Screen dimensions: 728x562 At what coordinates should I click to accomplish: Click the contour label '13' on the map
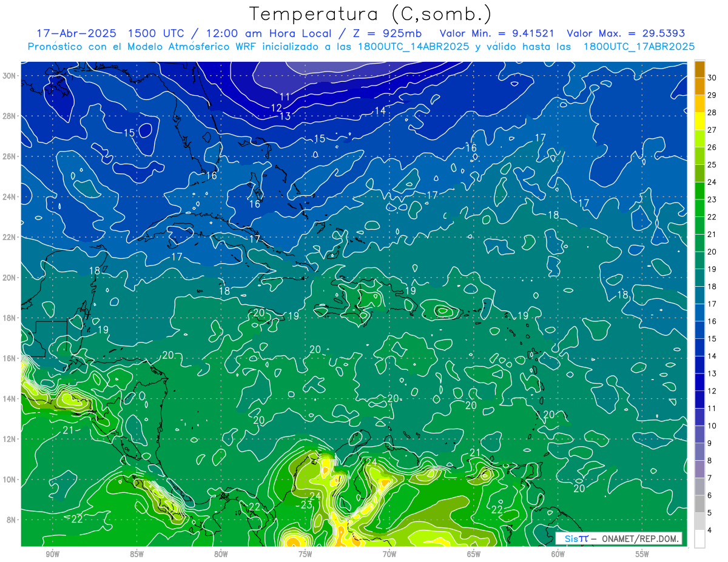tap(285, 116)
